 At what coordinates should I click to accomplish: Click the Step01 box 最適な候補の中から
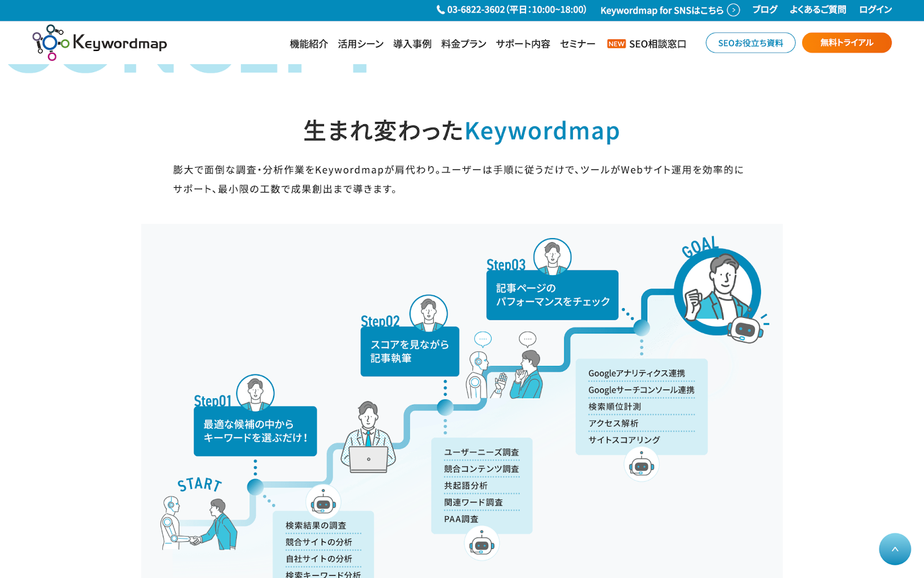[255, 431]
